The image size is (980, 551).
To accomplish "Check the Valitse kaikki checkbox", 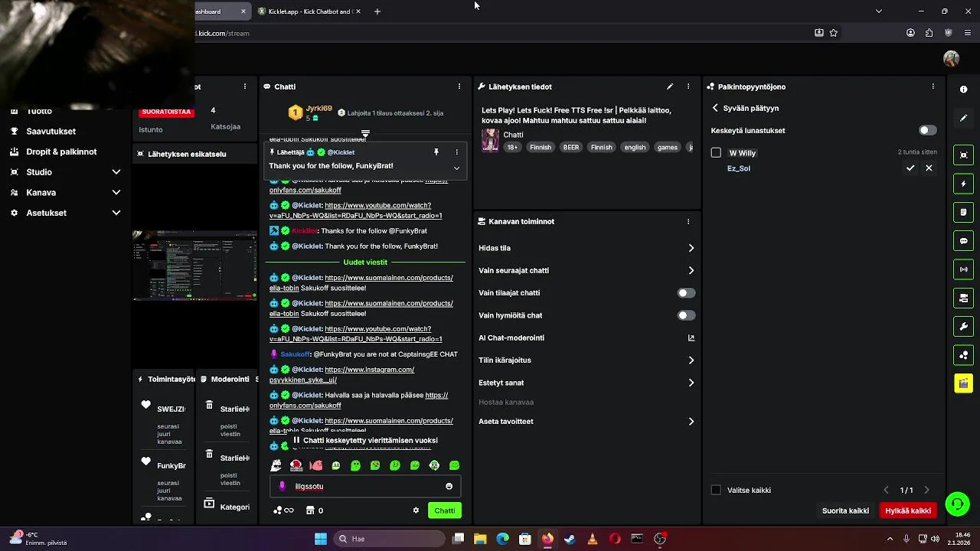I will [716, 490].
